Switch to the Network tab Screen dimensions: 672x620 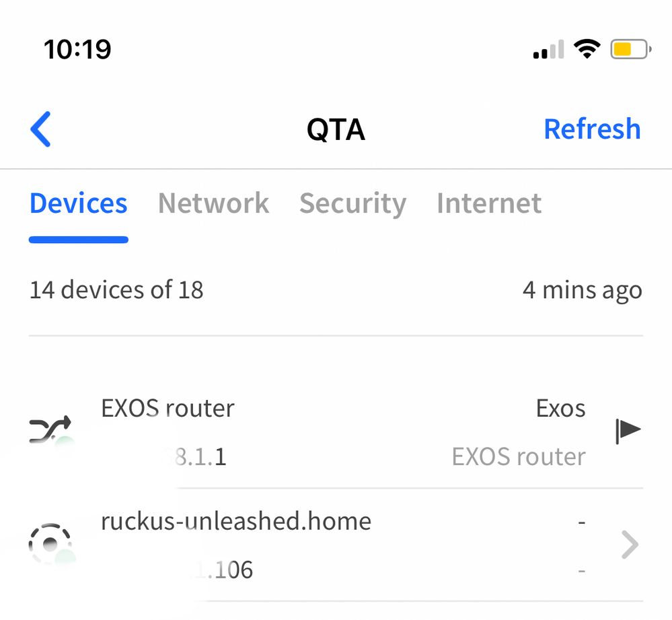click(x=213, y=203)
